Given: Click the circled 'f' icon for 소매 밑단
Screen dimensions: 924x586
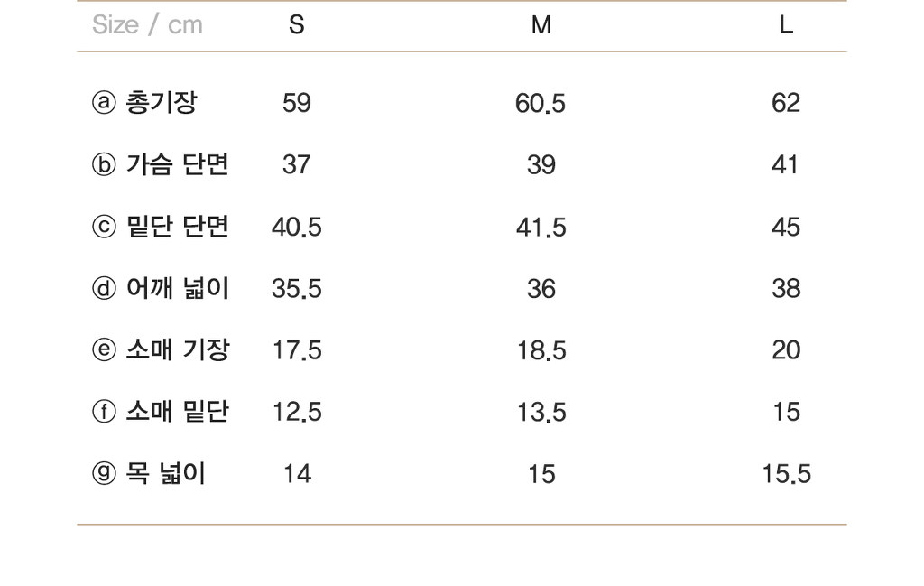Looking at the screenshot, I should [104, 412].
